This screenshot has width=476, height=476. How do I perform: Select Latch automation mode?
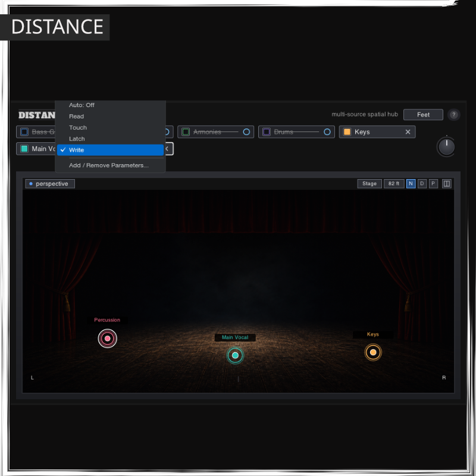pos(110,139)
